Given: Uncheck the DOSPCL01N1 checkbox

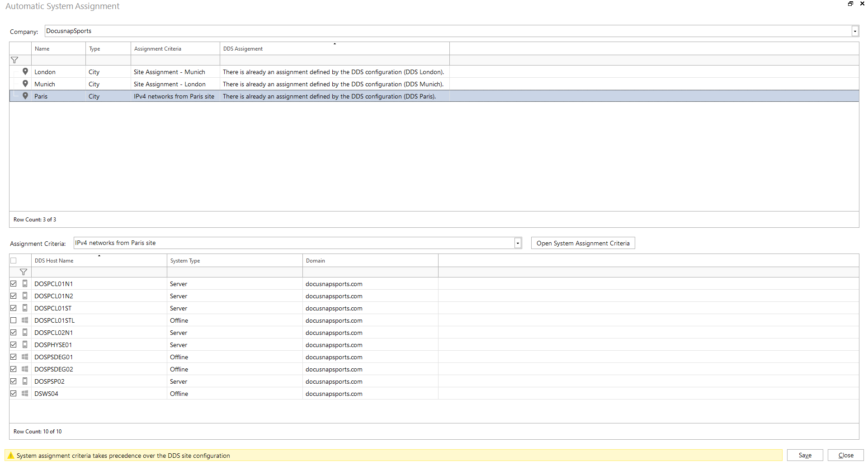Looking at the screenshot, I should (14, 284).
